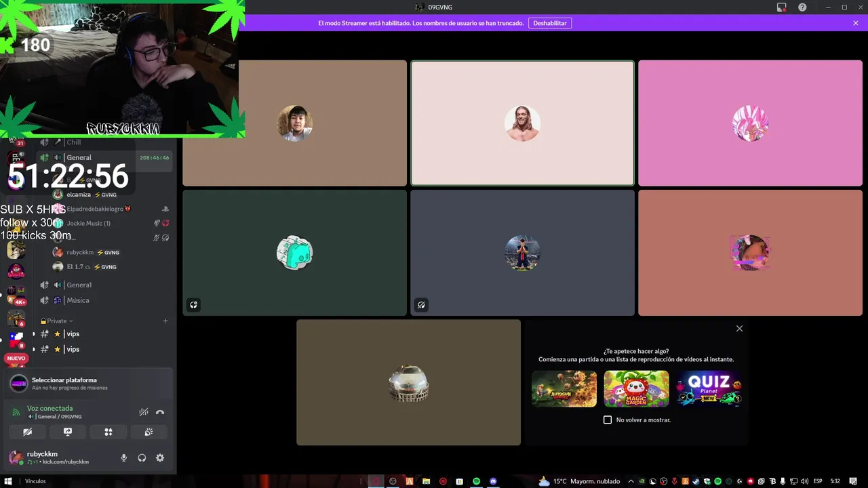Deafen audio with headphones icon
The width and height of the screenshot is (868, 488).
click(142, 457)
